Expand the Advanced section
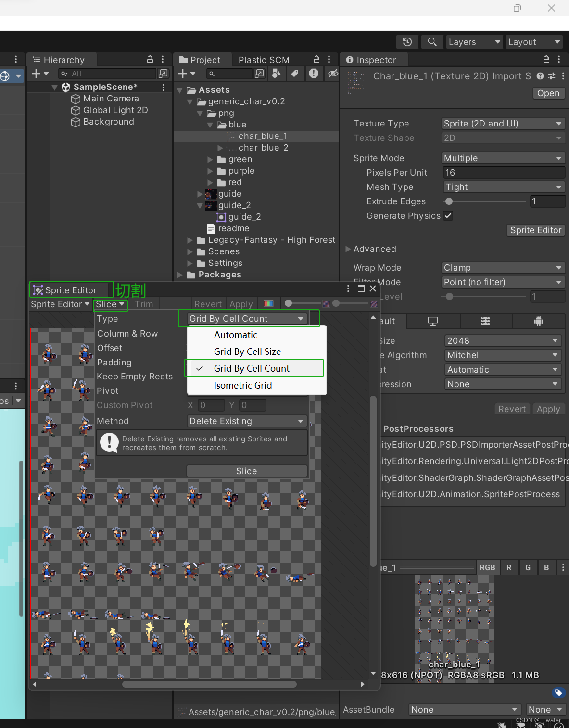The width and height of the screenshot is (569, 728). point(348,249)
